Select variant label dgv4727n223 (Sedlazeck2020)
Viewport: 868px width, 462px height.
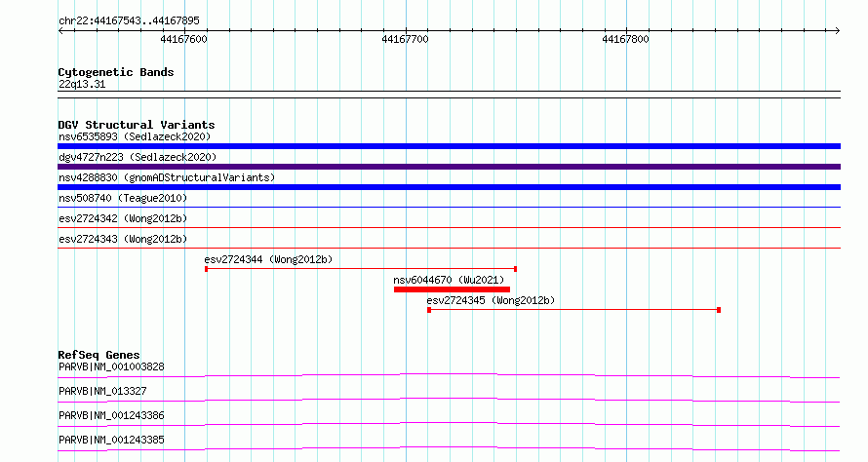[138, 157]
